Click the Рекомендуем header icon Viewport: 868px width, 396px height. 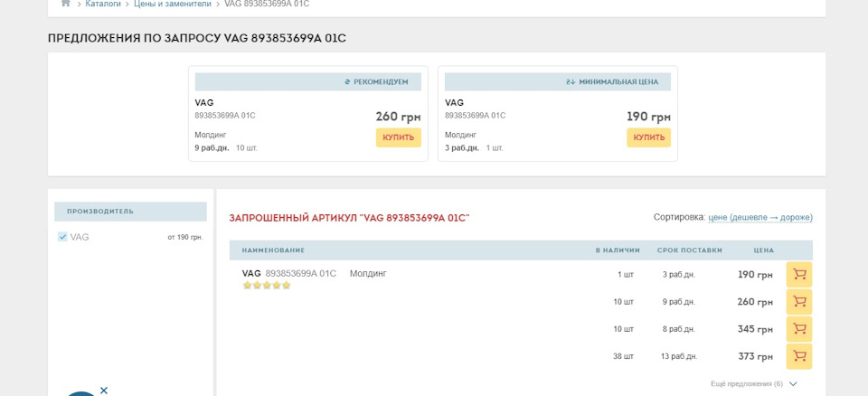pyautogui.click(x=347, y=82)
